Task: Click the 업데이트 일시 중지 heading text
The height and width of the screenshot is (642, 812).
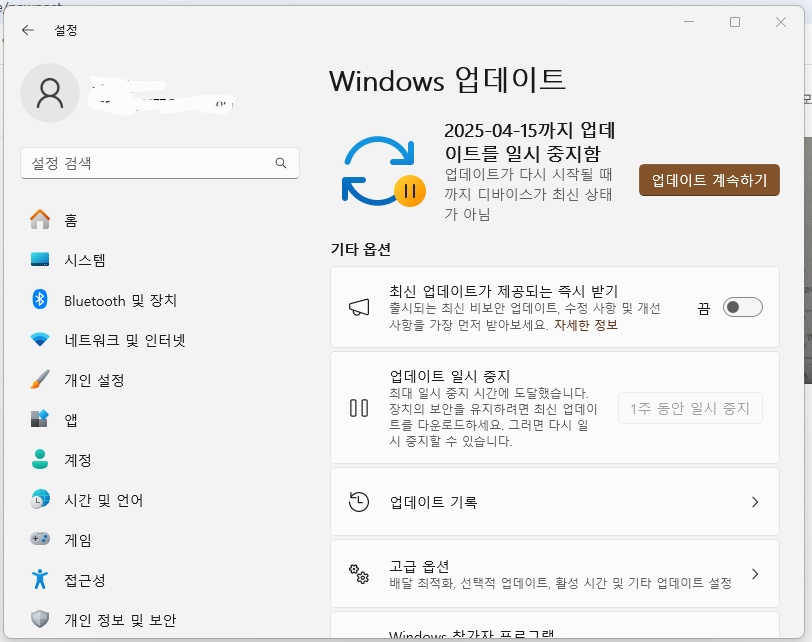Action: coord(450,376)
